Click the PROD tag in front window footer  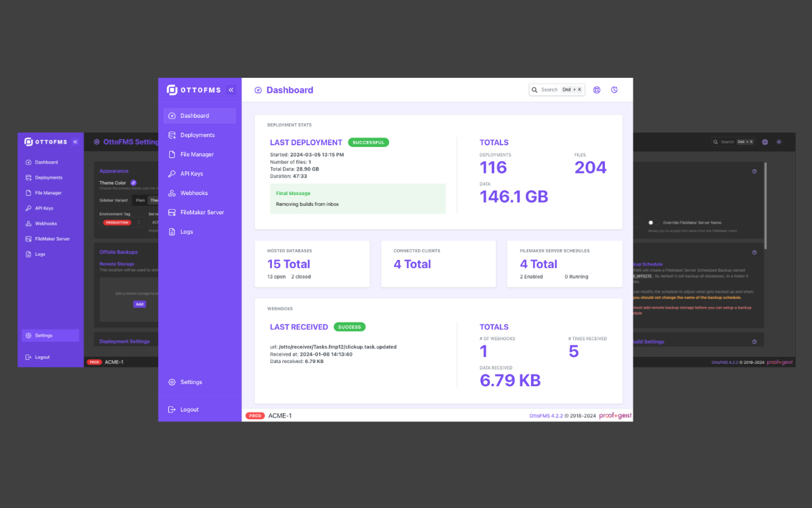255,415
